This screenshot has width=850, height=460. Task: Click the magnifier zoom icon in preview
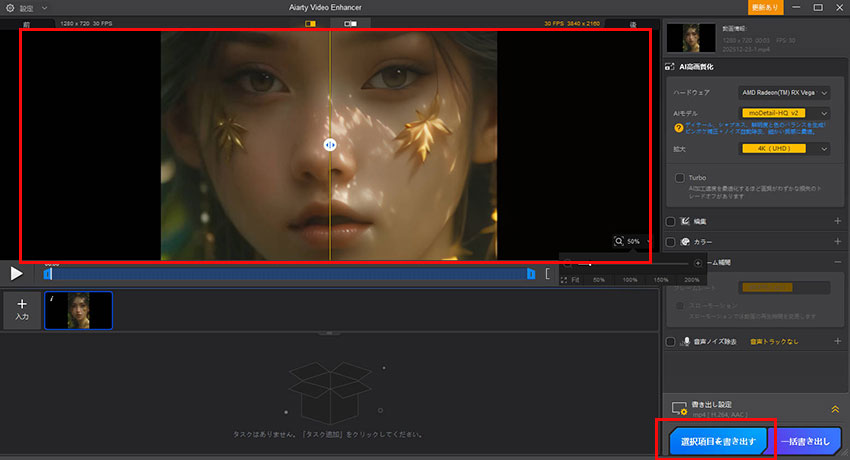click(619, 241)
